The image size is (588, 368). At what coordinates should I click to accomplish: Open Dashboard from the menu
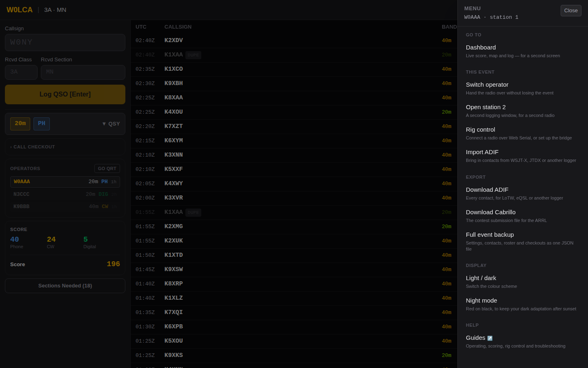tap(523, 51)
